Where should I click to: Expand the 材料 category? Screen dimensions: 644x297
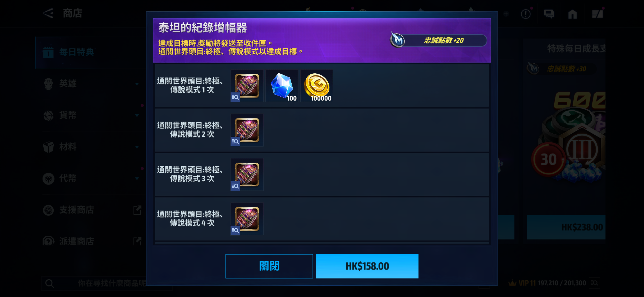coord(91,147)
